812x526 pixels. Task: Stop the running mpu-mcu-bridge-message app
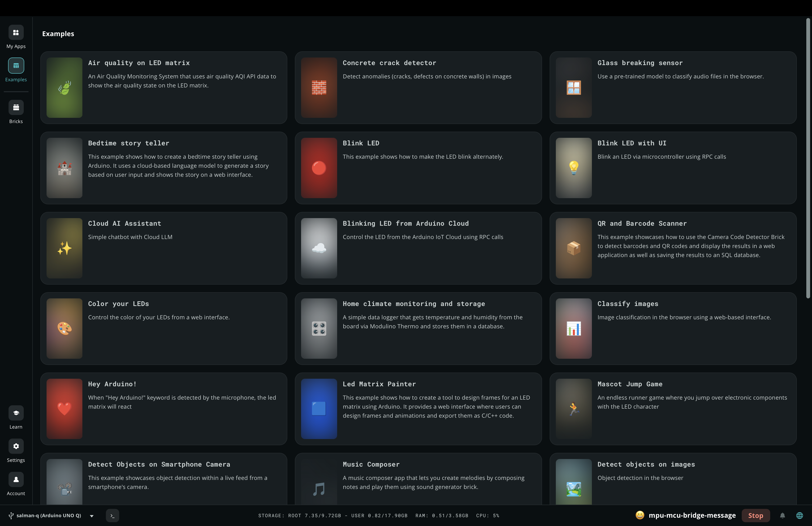pyautogui.click(x=755, y=516)
